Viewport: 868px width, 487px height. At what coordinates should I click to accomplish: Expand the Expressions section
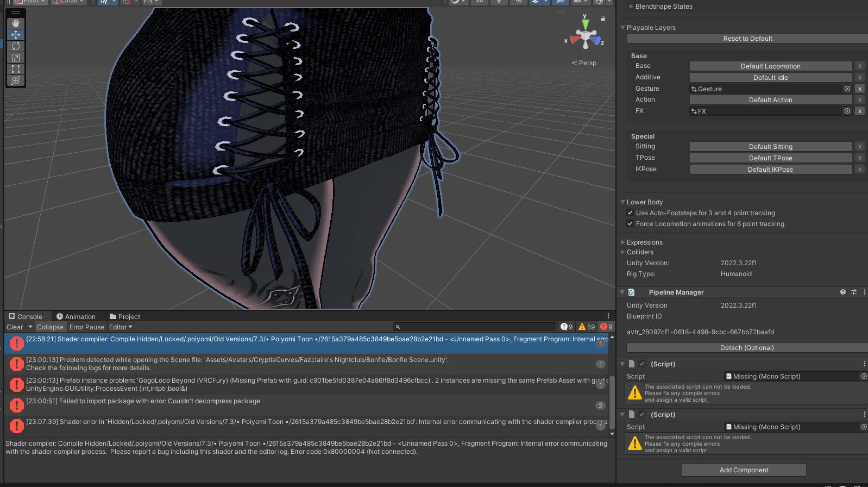(x=623, y=242)
